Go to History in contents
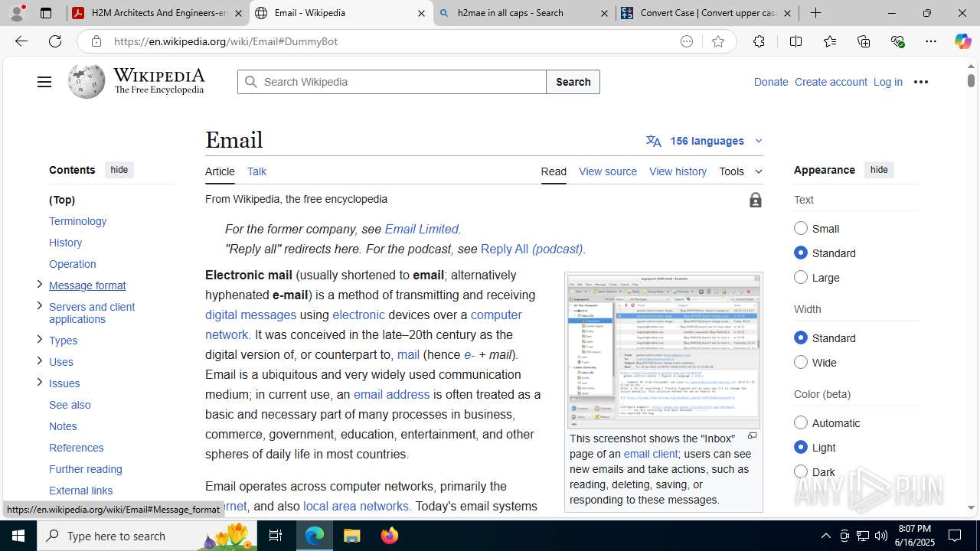 click(x=65, y=243)
